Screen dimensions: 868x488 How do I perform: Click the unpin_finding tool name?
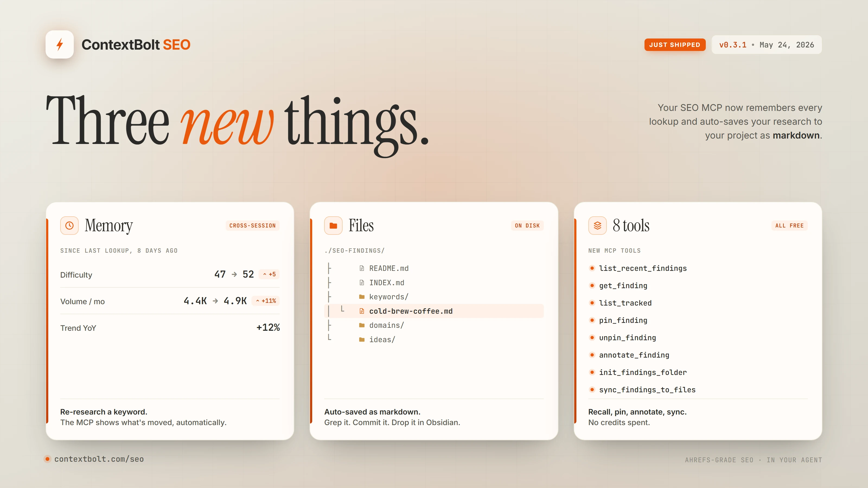click(x=627, y=338)
